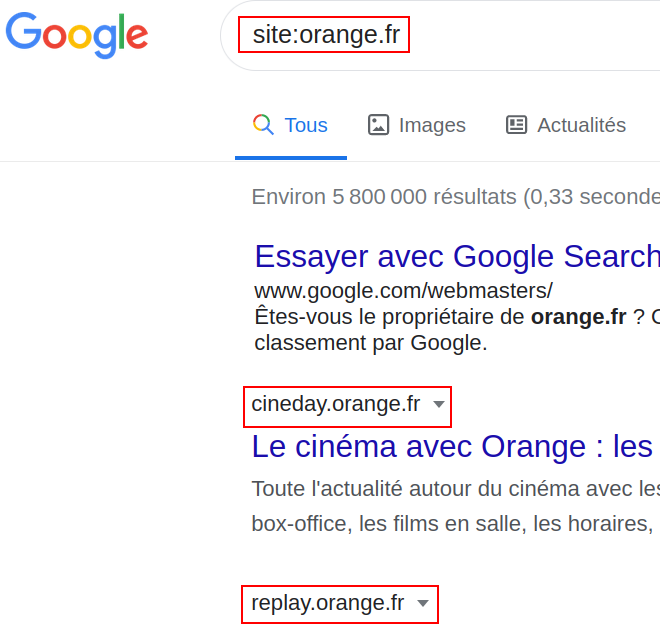Click the search box containing site:orange.fr
660x628 pixels.
pyautogui.click(x=440, y=35)
